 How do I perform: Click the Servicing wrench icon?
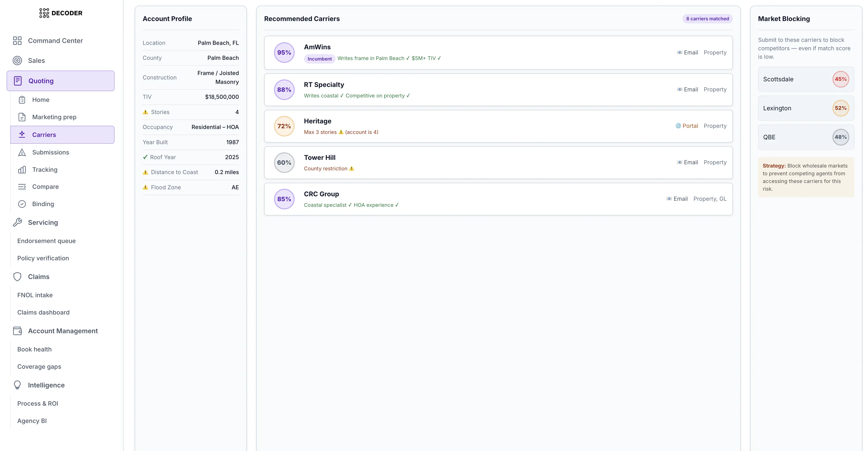(17, 223)
